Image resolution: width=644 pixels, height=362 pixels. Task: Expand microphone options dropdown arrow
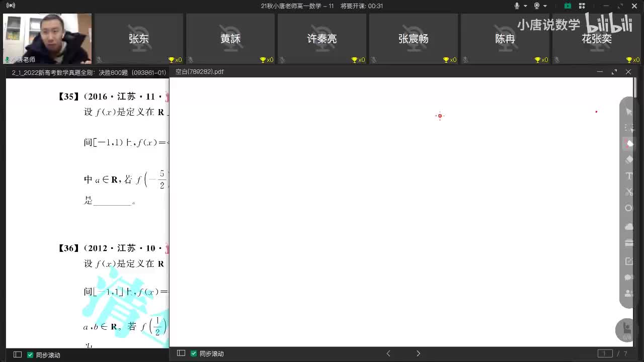[x=526, y=6]
